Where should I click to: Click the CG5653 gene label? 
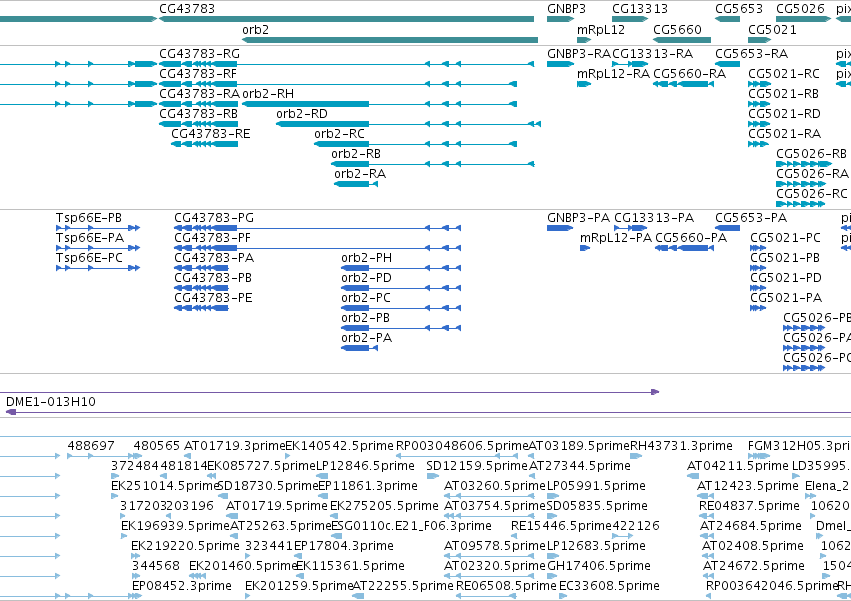point(739,9)
